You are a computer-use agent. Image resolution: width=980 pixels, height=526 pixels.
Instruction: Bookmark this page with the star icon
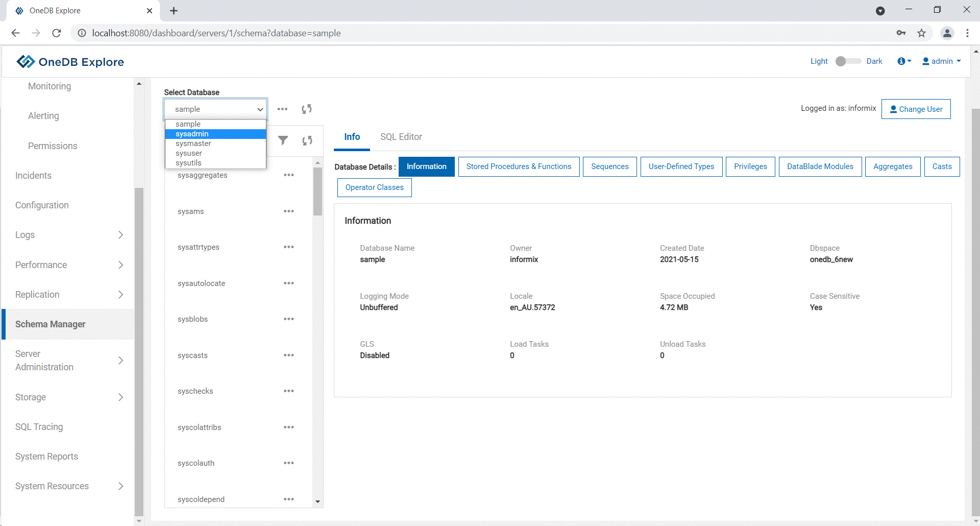(921, 33)
